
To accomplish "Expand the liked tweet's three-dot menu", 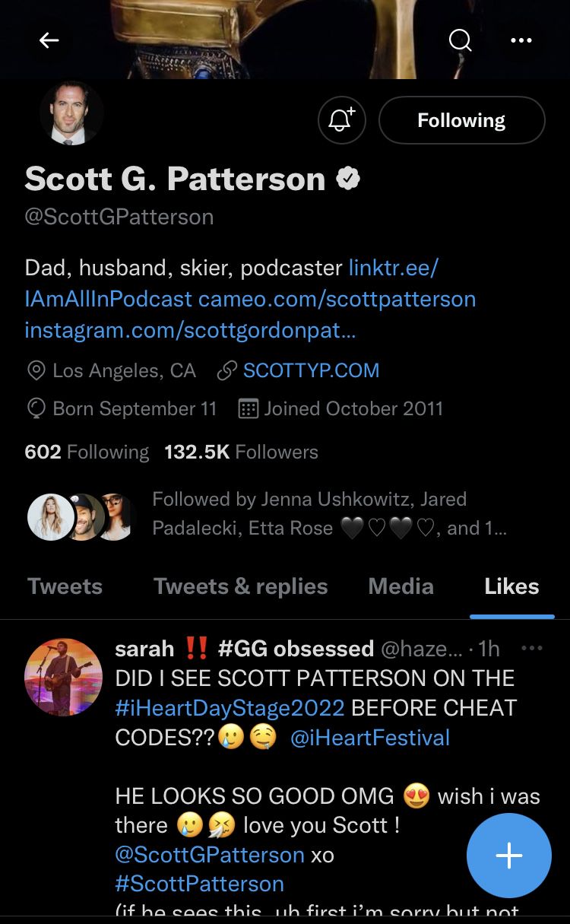I will point(531,648).
